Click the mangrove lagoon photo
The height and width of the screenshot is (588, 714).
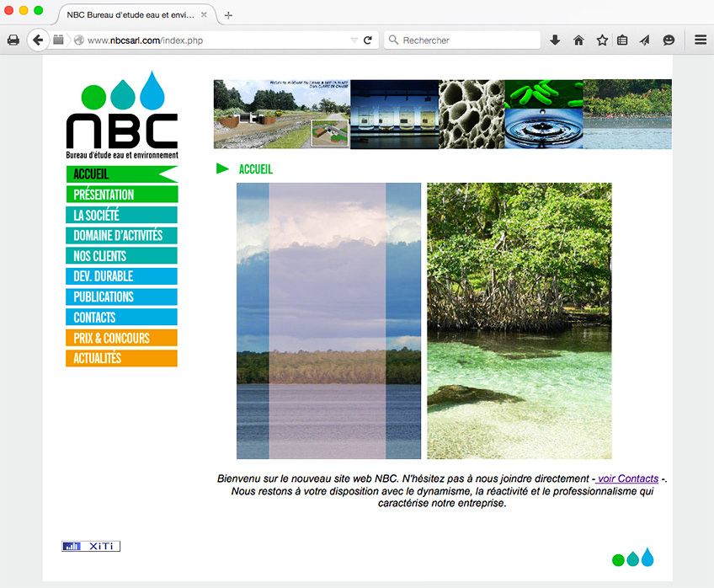tap(519, 320)
